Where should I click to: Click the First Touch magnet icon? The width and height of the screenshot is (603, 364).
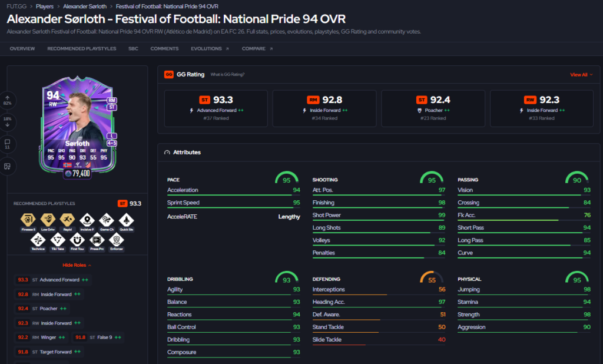point(77,240)
